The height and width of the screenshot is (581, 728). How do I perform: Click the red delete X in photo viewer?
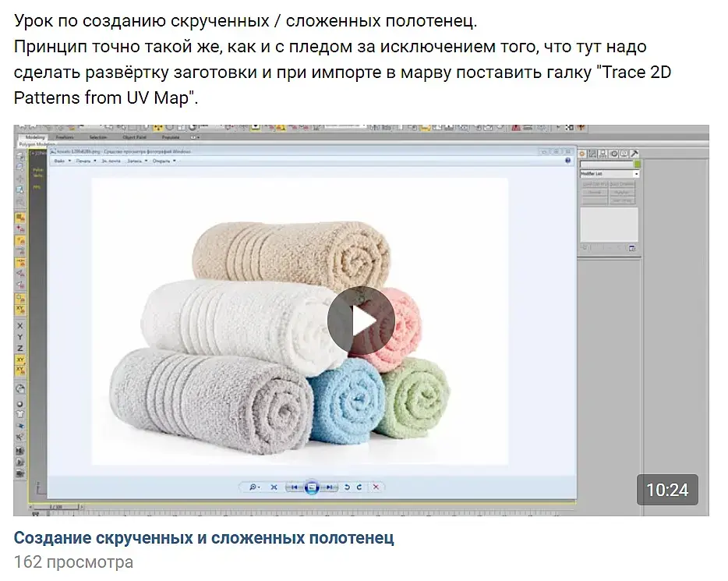point(376,487)
